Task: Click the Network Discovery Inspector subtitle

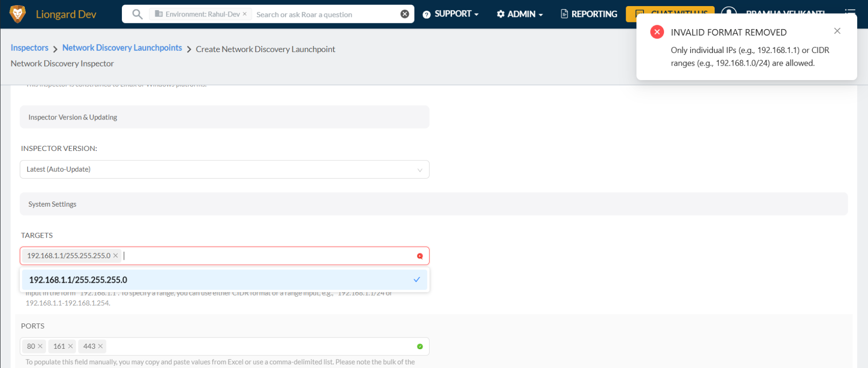Action: click(62, 63)
